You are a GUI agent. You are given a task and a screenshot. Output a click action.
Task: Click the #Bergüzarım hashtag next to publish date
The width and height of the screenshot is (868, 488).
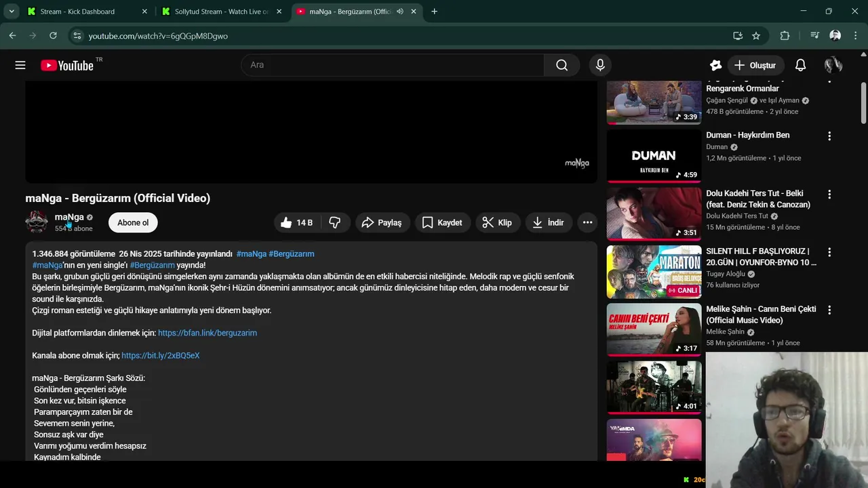[x=292, y=253]
